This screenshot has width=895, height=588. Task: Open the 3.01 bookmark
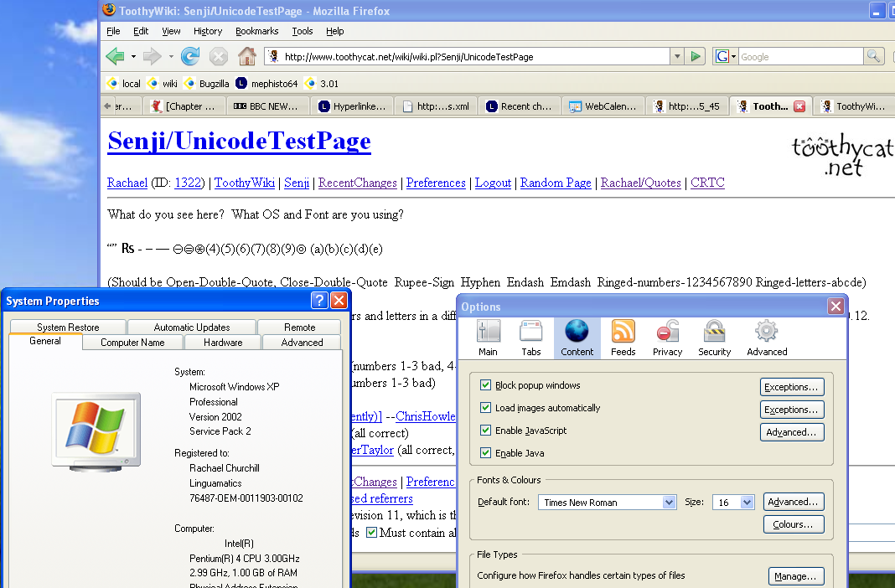[x=322, y=83]
